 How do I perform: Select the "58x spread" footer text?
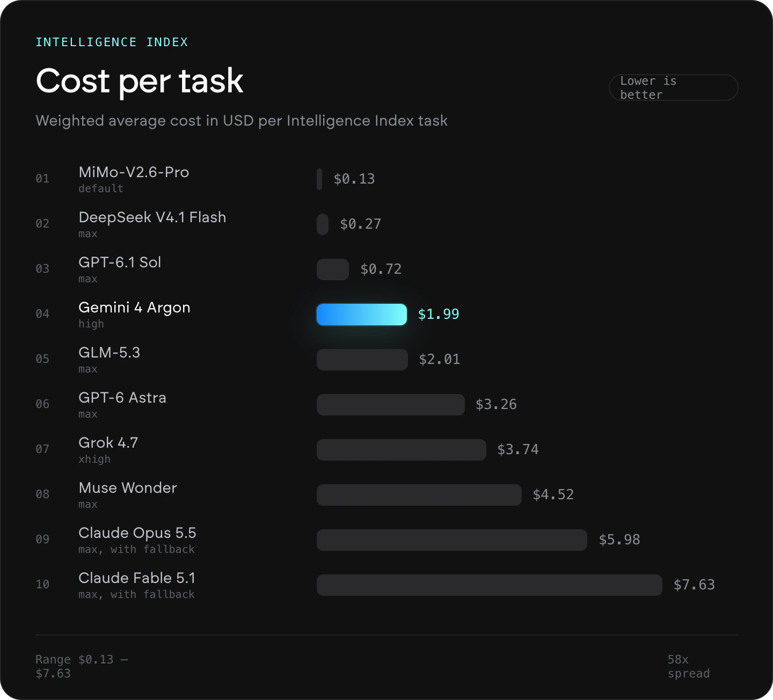point(689,666)
